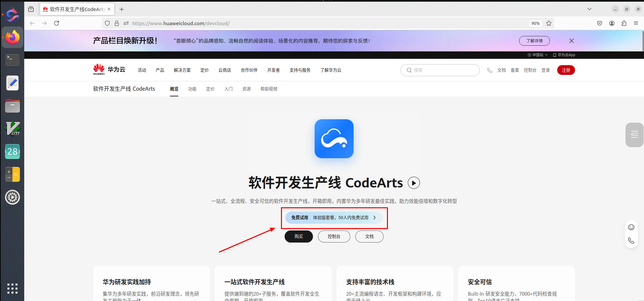644x301 pixels.
Task: Launch Vim from the dock
Action: click(12, 129)
